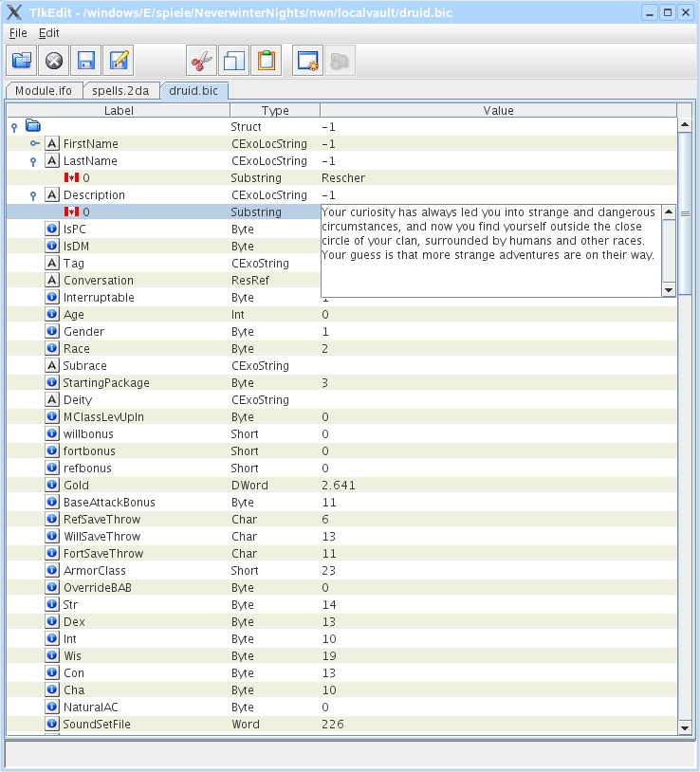Click the save-as pencil toolbar icon
Viewport: 700px width, 772px height.
click(x=119, y=62)
